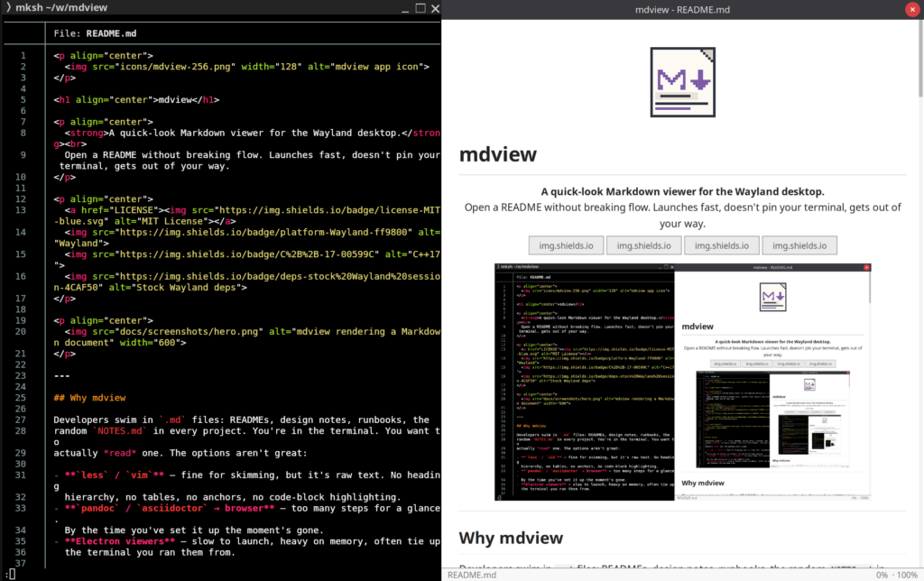Click the '**`less` / `vim`**' bullet line
The image size is (924, 581).
coord(247,480)
